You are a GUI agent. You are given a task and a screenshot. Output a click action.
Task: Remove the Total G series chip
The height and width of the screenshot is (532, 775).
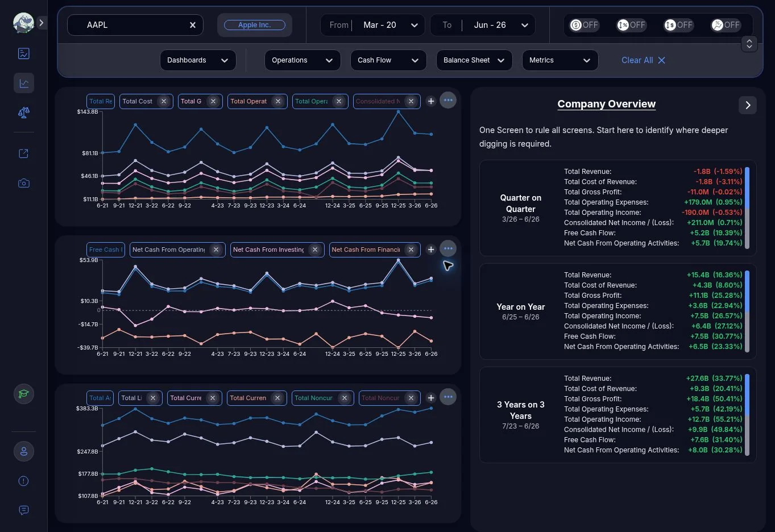213,101
